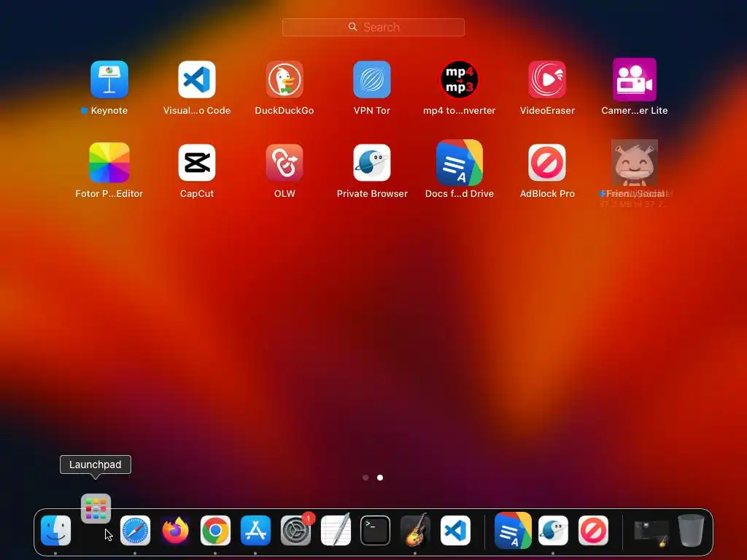Launch Firefox from the Dock
The width and height of the screenshot is (747, 560).
pos(175,531)
